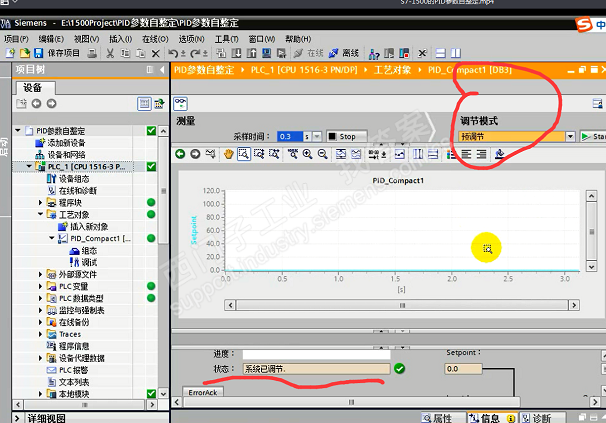Click the back arrow in project tree toolbar
606x423 pixels.
[36, 104]
